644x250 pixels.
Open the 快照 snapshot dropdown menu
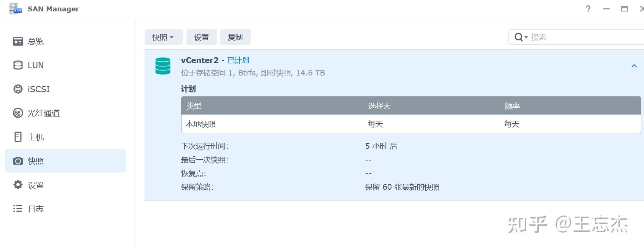click(163, 37)
